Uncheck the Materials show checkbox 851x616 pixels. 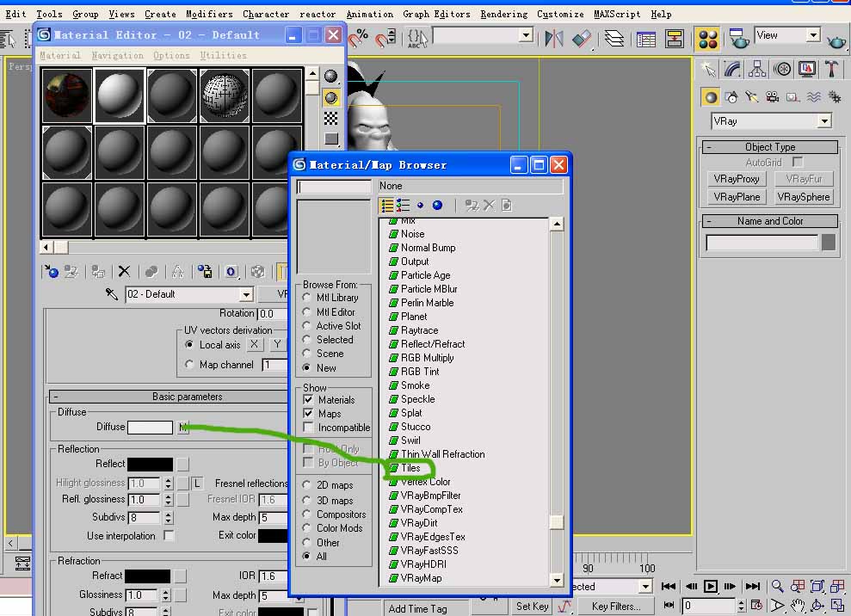[308, 400]
